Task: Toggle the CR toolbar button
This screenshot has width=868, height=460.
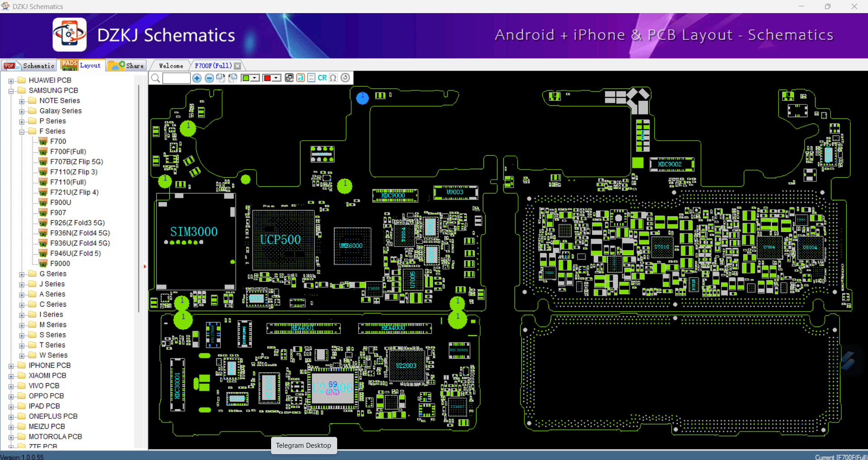Action: pos(322,78)
